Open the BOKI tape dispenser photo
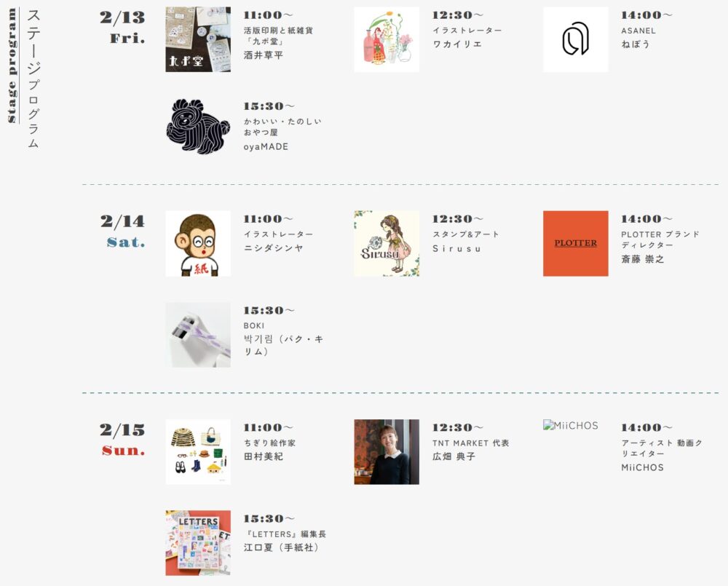This screenshot has width=728, height=586. [x=198, y=336]
